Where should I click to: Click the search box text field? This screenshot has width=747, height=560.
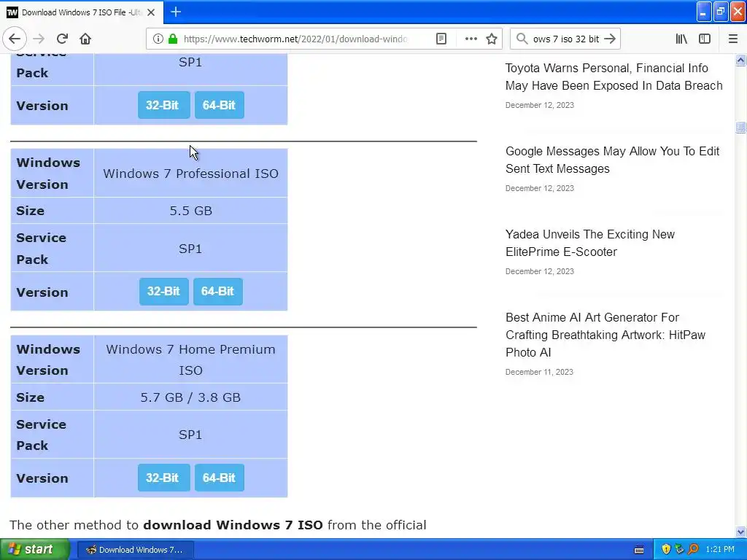(565, 39)
